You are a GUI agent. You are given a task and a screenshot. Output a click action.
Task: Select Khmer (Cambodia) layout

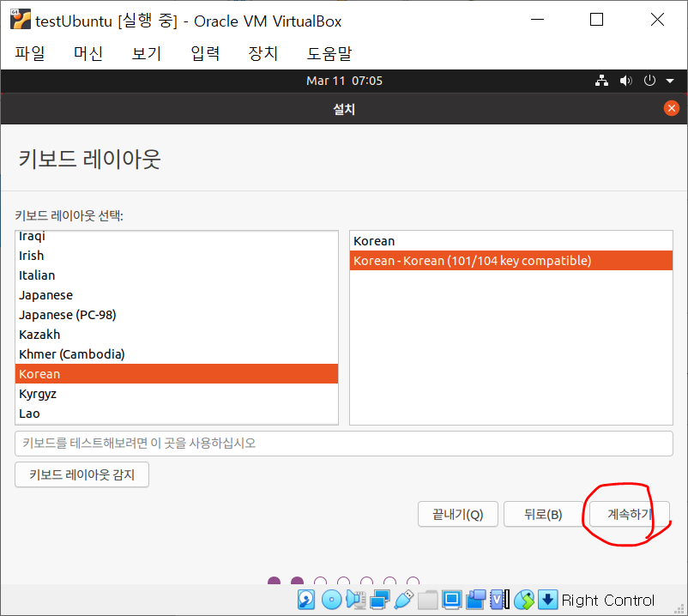click(177, 354)
